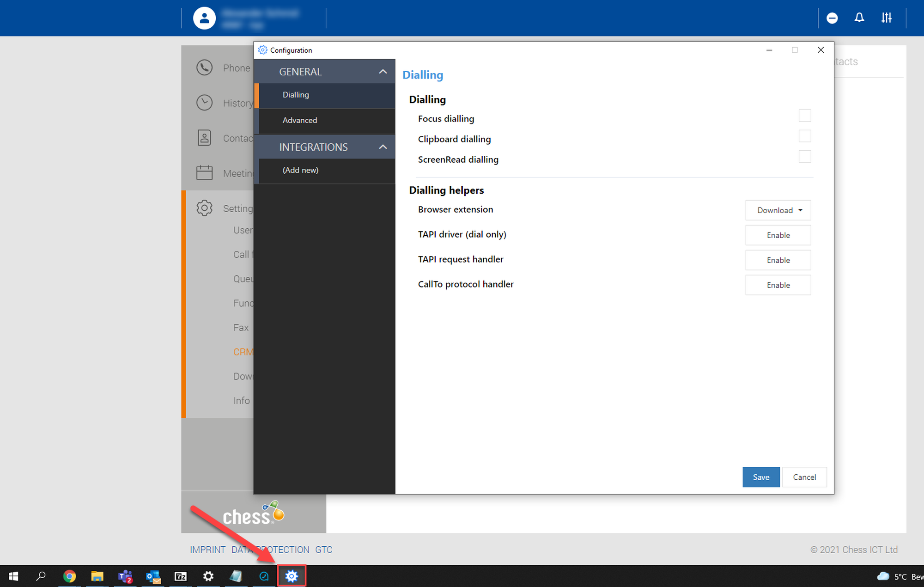The height and width of the screenshot is (587, 924).
Task: Click the user profile avatar icon
Action: tap(204, 18)
